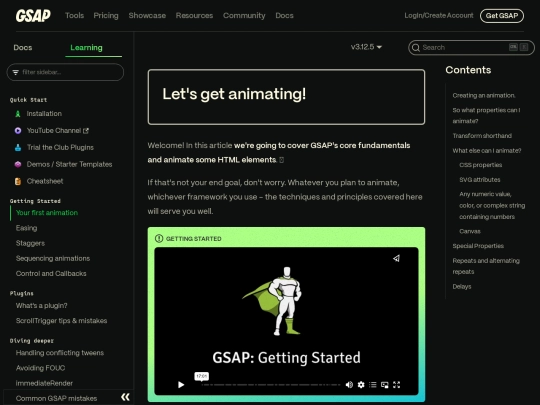Click the video share paper plane icon
540x405 pixels.
396,258
